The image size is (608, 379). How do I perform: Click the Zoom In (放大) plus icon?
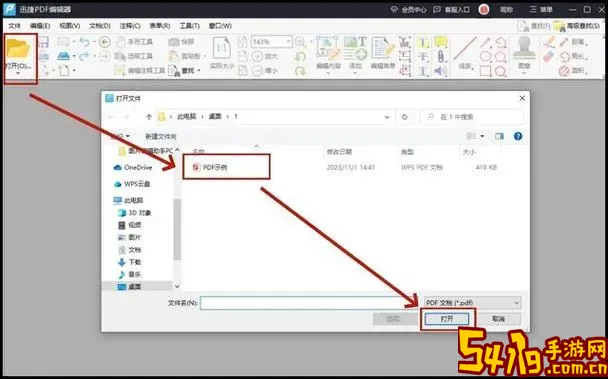click(x=258, y=57)
